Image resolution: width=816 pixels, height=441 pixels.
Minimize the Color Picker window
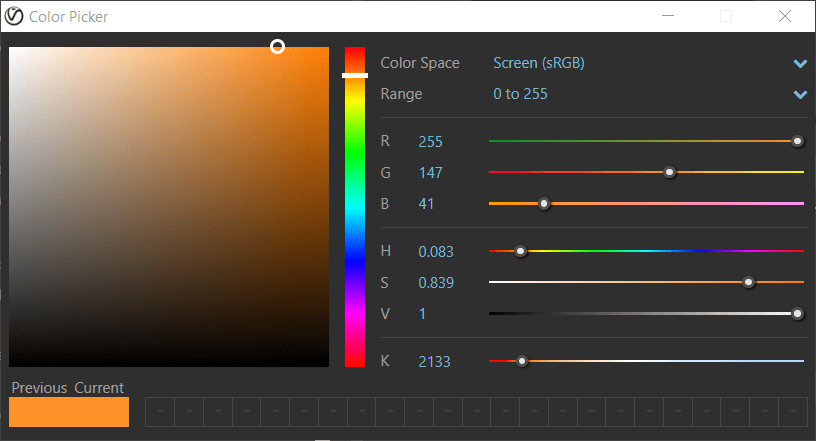[668, 16]
